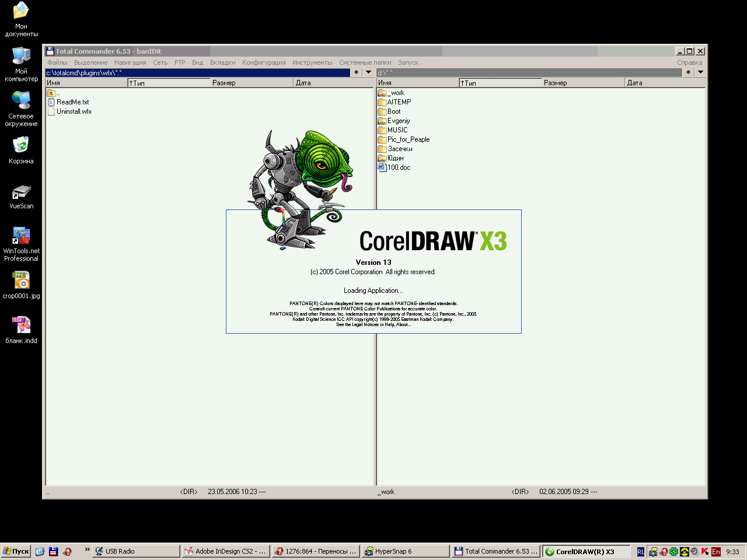Switch to Opera Переносы taskbar button
Screen dimensions: 747x560
316,551
